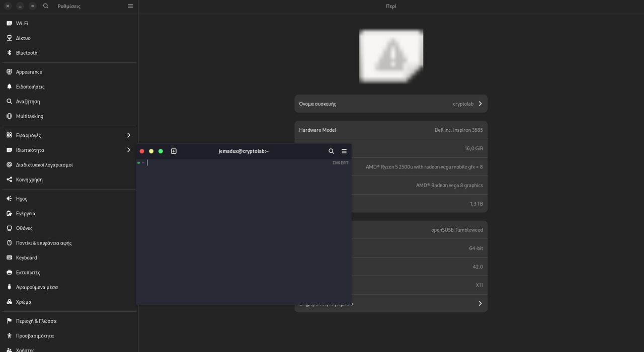644x352 pixels.
Task: Open Αναζήτηση settings panel
Action: (69, 102)
